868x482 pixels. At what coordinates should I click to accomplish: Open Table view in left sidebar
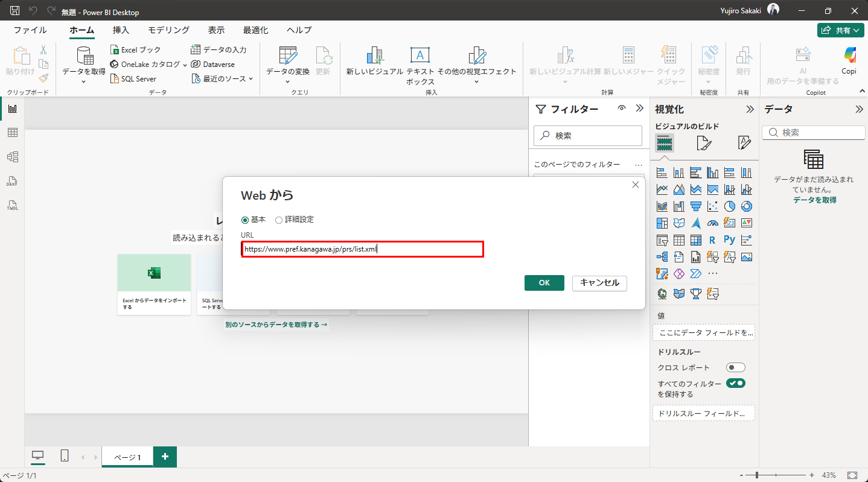point(12,133)
